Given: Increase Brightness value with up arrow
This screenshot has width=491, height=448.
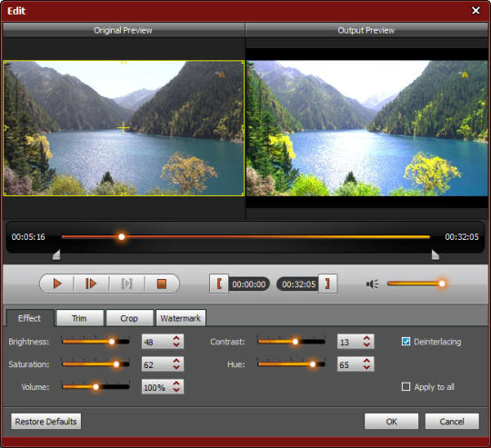Looking at the screenshot, I should (176, 338).
